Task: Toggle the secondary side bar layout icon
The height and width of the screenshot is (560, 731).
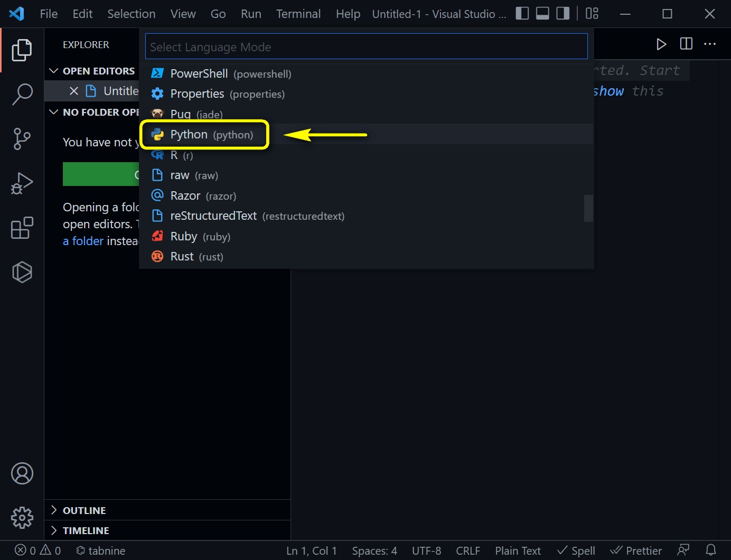Action: click(x=563, y=13)
